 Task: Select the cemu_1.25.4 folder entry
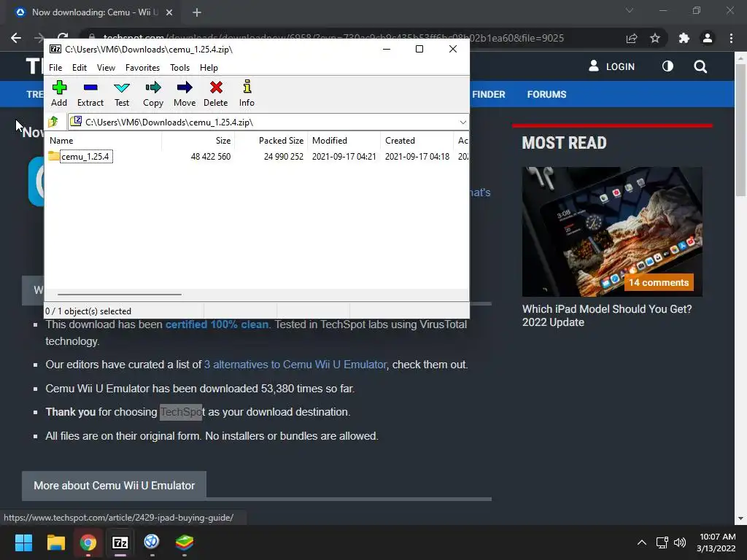pyautogui.click(x=86, y=156)
